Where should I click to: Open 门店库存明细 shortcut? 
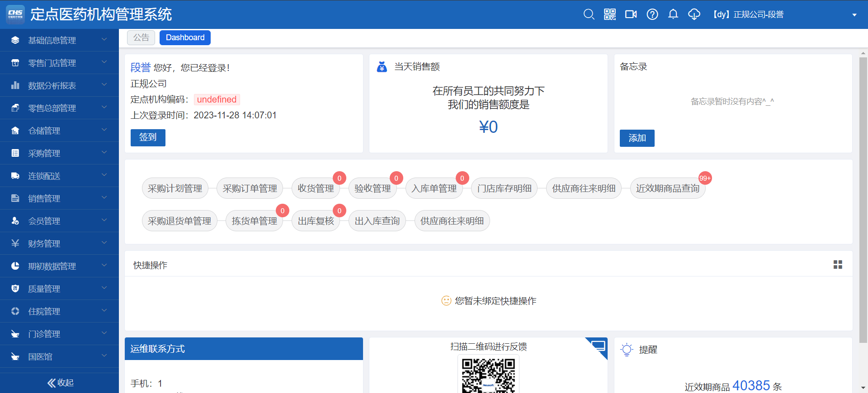click(x=505, y=188)
